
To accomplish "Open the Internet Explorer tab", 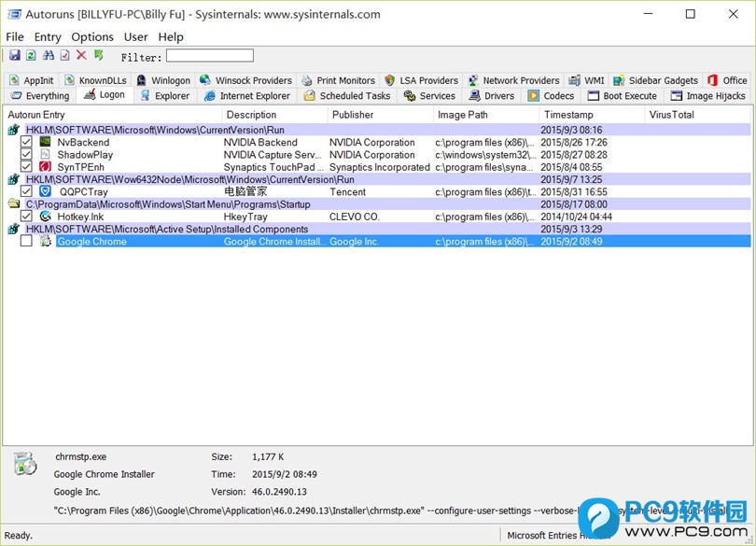I will click(247, 96).
